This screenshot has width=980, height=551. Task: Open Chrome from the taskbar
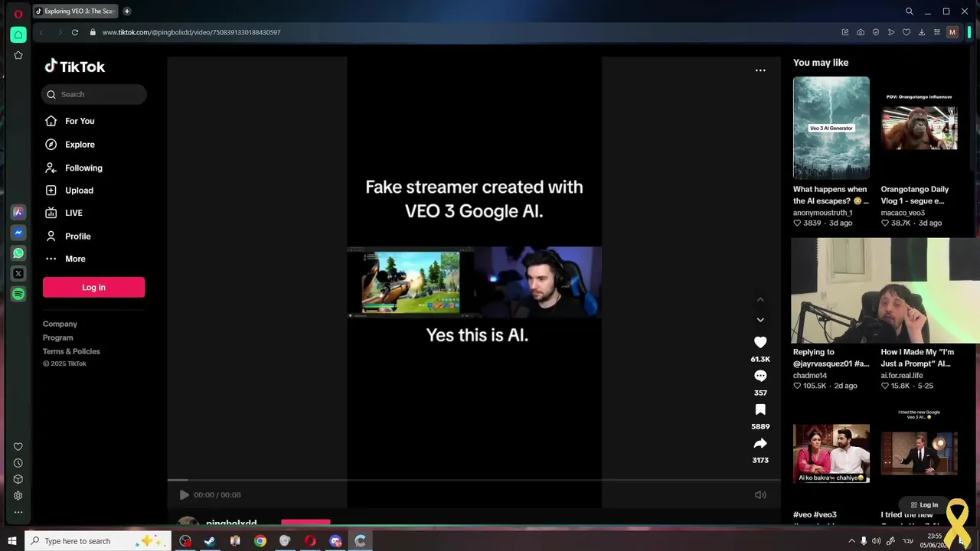(x=260, y=541)
